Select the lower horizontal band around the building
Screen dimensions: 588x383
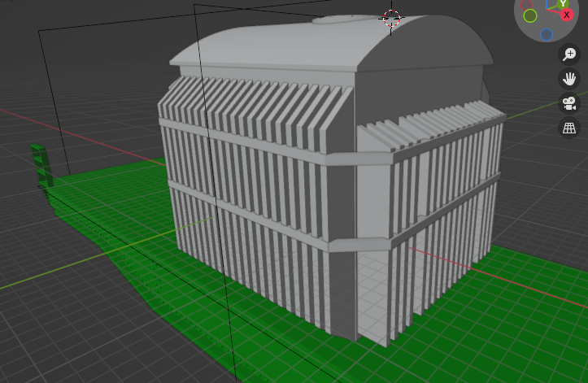point(244,215)
